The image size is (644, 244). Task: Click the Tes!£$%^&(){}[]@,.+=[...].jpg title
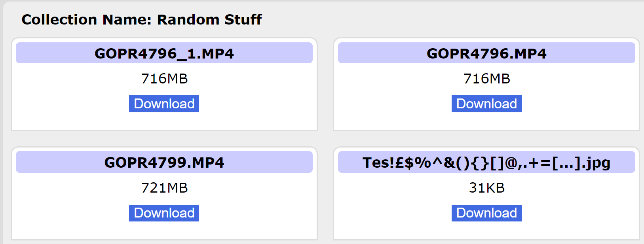[486, 163]
